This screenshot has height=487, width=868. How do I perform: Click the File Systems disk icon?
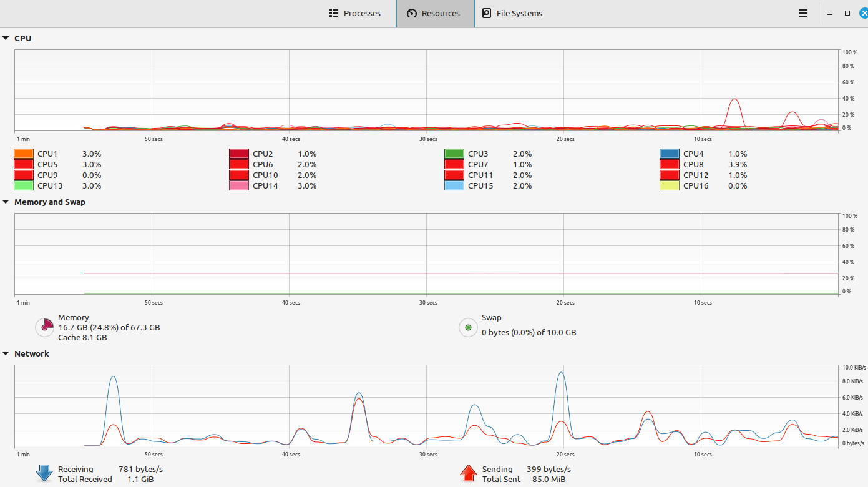click(x=487, y=13)
